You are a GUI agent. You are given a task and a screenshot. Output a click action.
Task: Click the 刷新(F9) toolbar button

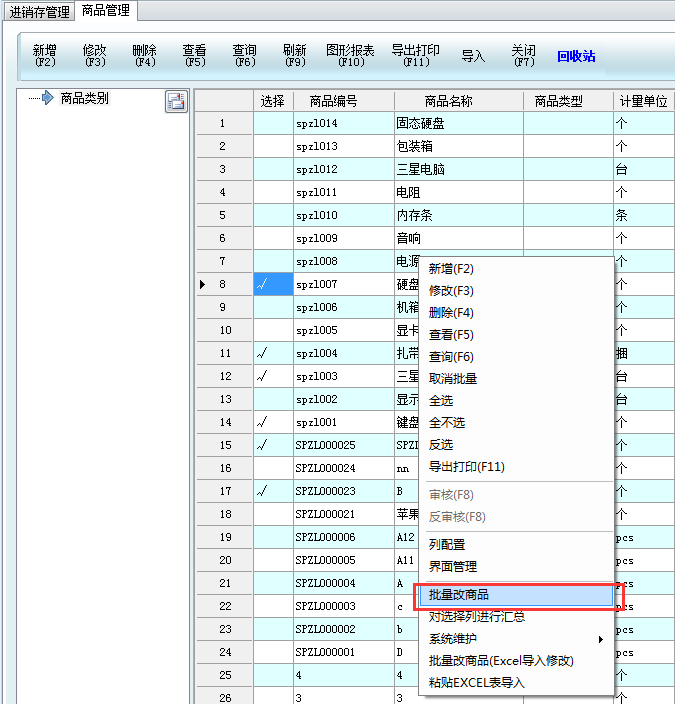(295, 56)
